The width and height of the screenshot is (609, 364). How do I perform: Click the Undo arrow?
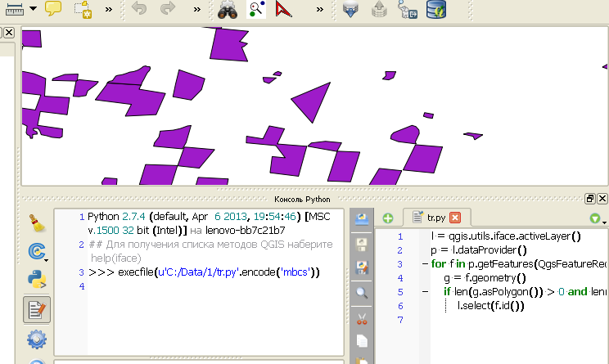pos(139,8)
